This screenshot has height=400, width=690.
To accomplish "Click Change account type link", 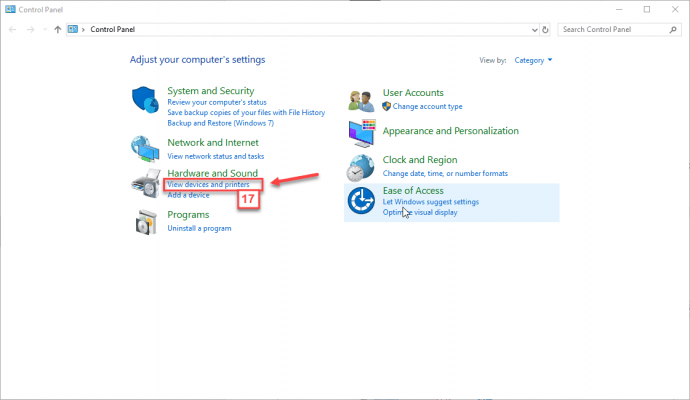I will pyautogui.click(x=427, y=106).
